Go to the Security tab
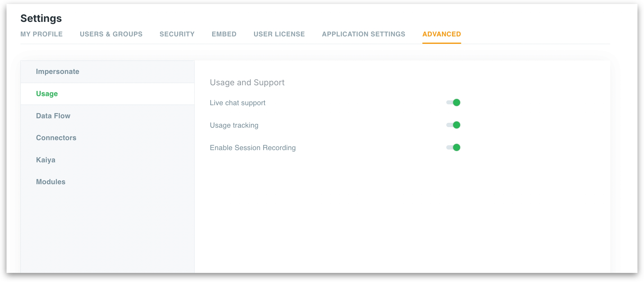 pyautogui.click(x=177, y=34)
